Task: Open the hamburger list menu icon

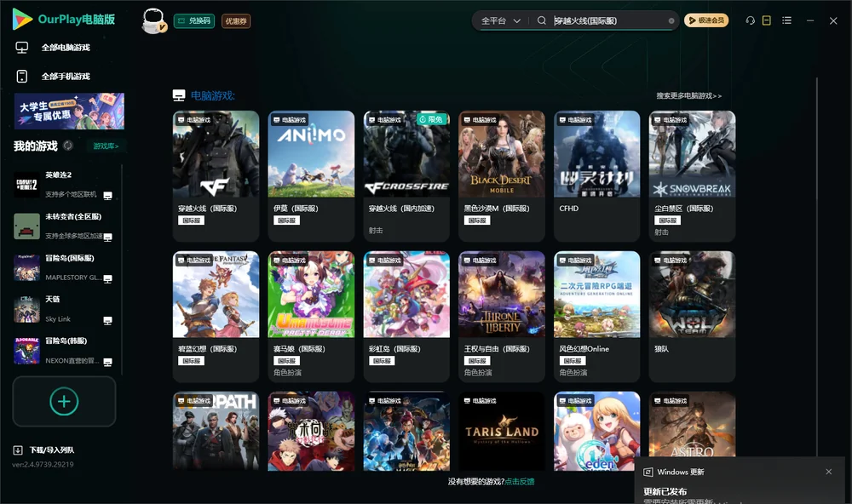Action: (786, 20)
